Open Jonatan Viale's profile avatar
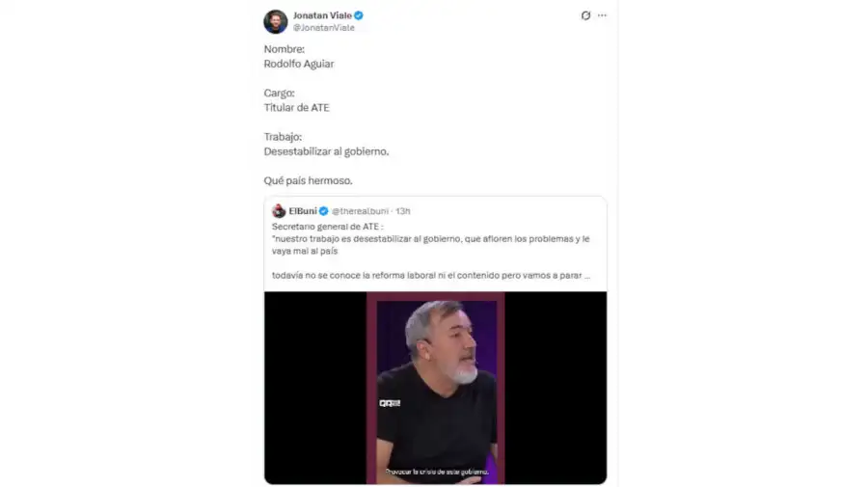This screenshot has height=487, width=868. (x=275, y=21)
